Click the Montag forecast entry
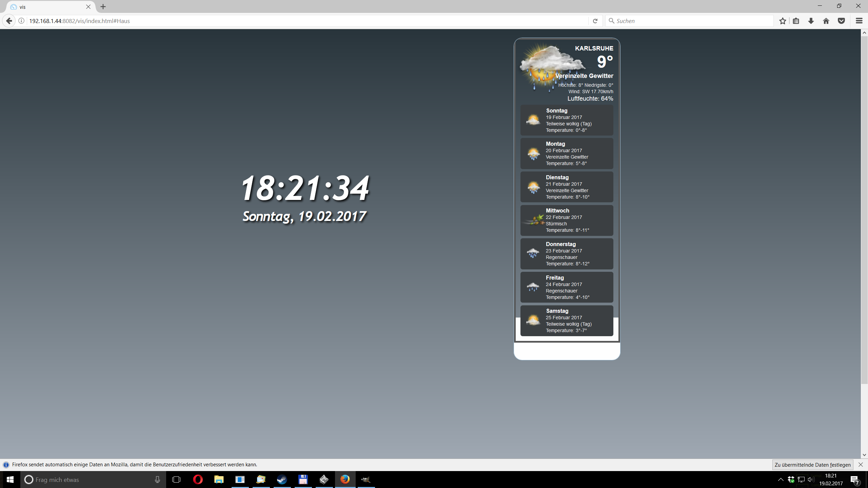868x488 pixels. [x=567, y=154]
